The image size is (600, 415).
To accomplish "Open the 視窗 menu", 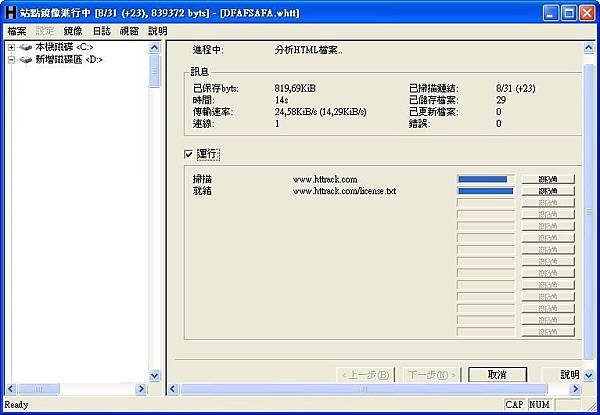I will [x=129, y=31].
